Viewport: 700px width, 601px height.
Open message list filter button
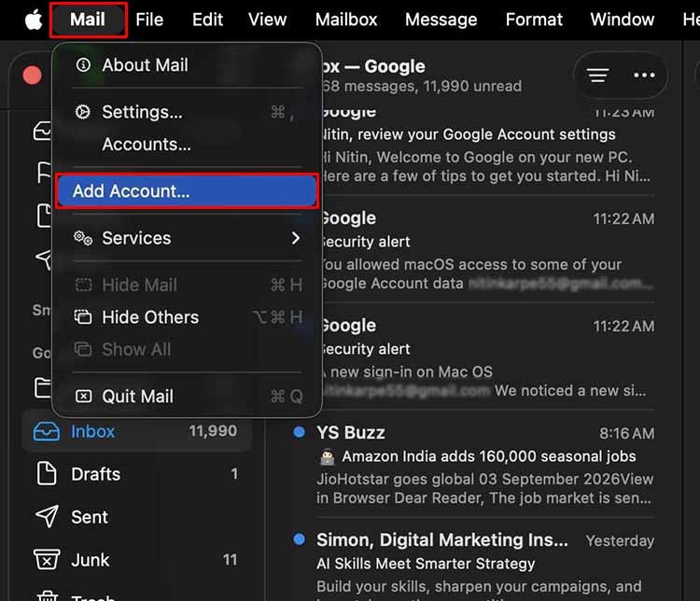coord(597,75)
